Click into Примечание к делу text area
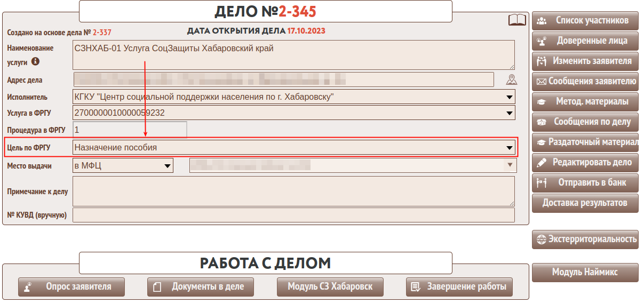Viewport: 644px width, 303px height. coord(293,192)
